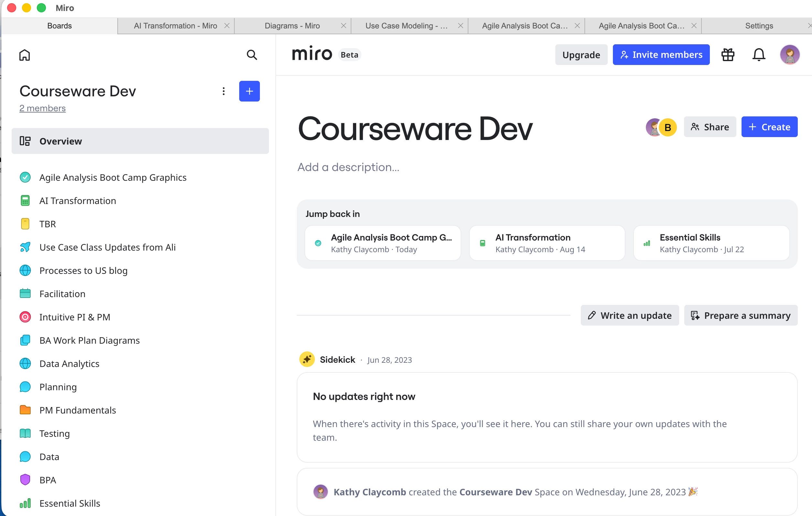
Task: Click Invite members button
Action: point(661,55)
